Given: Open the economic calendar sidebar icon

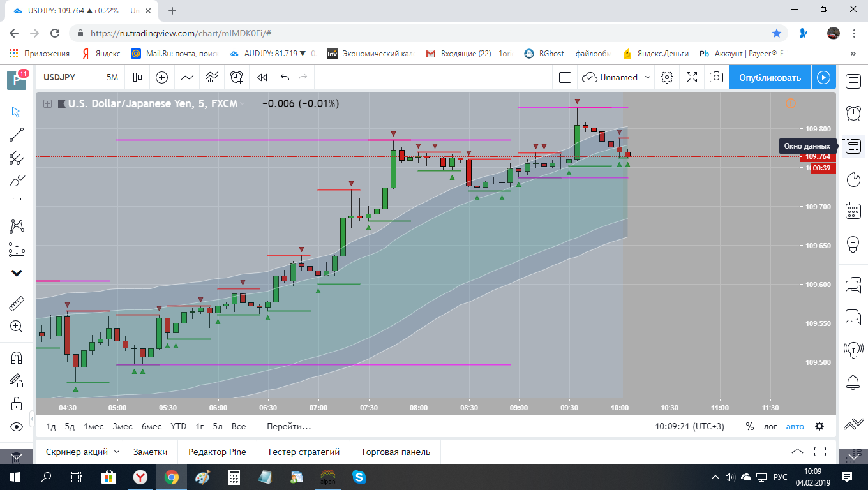Looking at the screenshot, I should pyautogui.click(x=853, y=211).
